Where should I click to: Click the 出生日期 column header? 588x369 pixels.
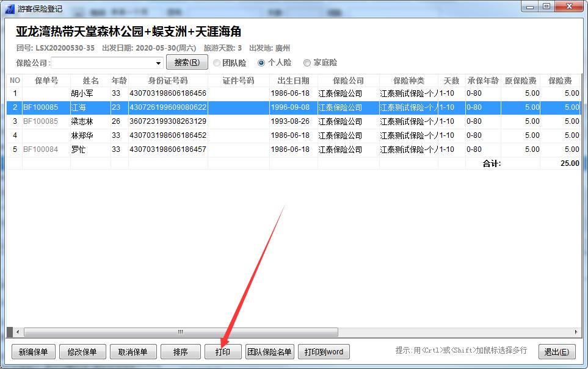point(293,81)
